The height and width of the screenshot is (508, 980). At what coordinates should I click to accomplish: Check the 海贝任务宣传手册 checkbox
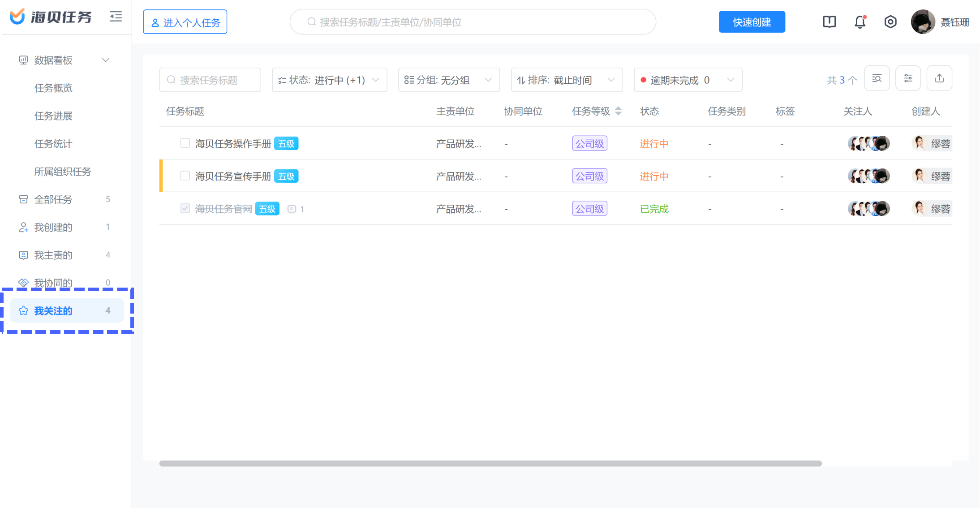pos(185,176)
